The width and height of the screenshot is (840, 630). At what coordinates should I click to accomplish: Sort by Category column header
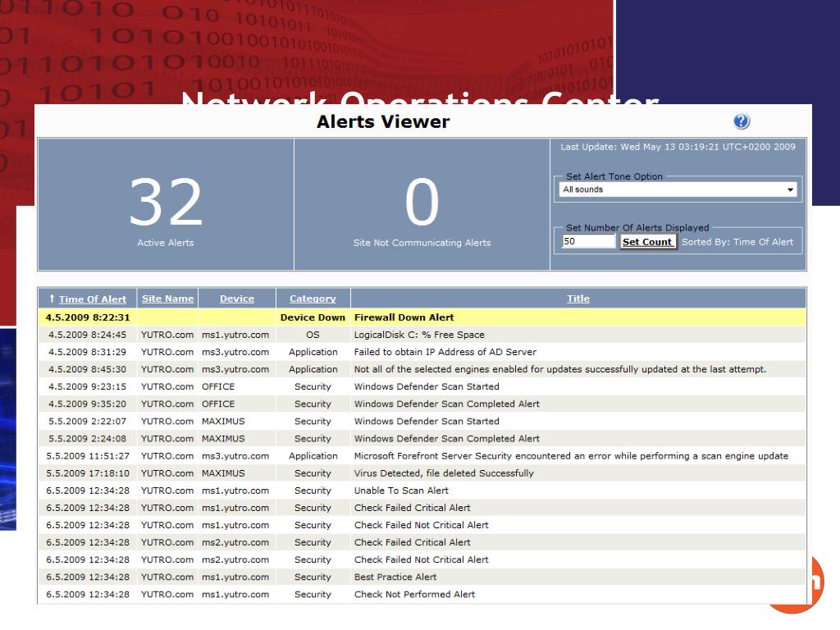click(x=313, y=299)
